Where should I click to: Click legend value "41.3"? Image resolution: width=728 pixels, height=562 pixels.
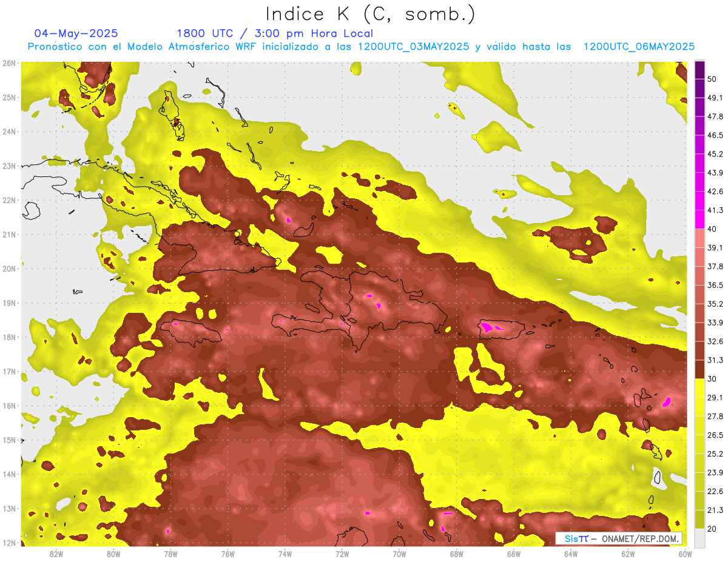click(x=715, y=210)
